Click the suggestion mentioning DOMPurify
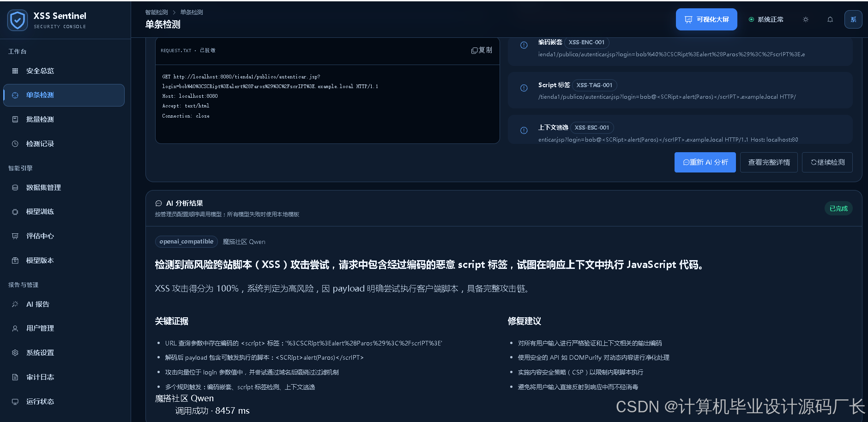Screen dimensions: 868x422 click(594, 358)
